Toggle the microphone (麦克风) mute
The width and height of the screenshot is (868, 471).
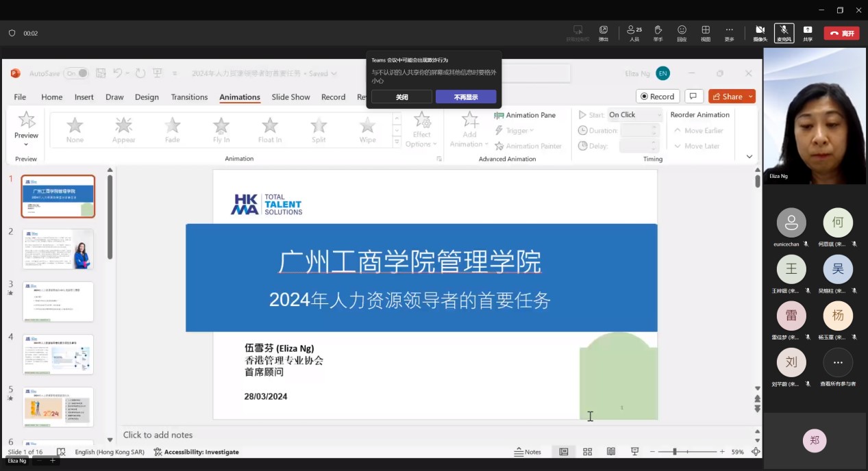point(784,32)
